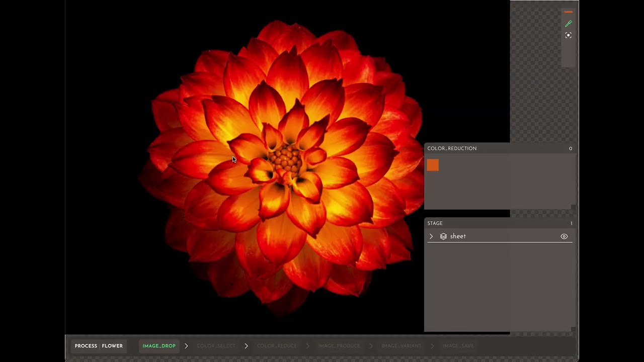Viewport: 644px width, 362px height.
Task: Click the COLOR_REDUCTION panel header
Action: click(500, 148)
